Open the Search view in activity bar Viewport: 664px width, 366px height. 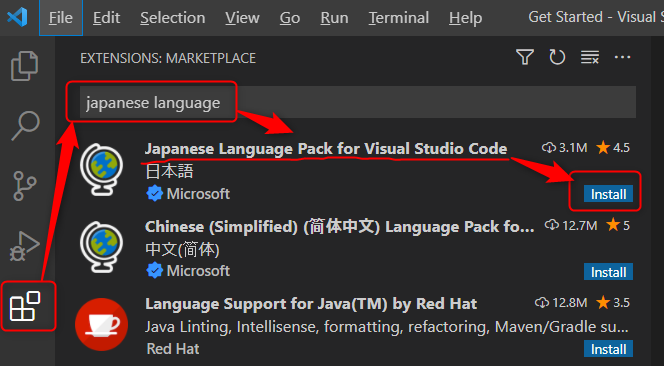(25, 126)
